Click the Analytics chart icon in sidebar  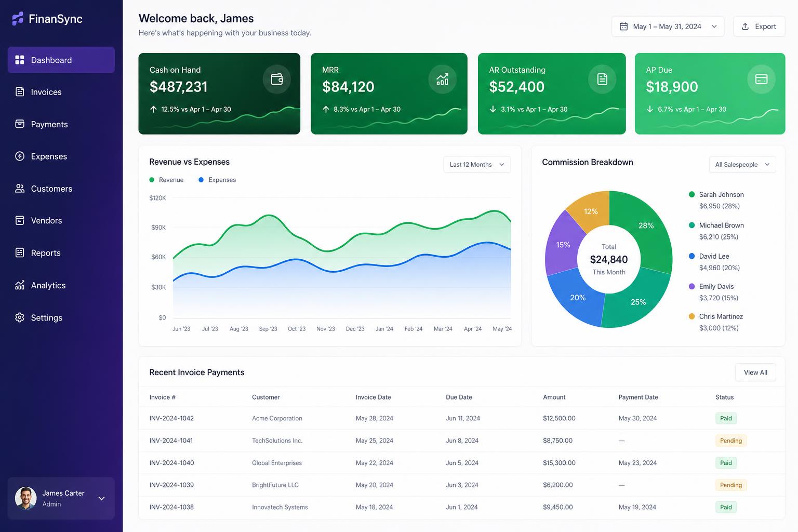[x=20, y=285]
